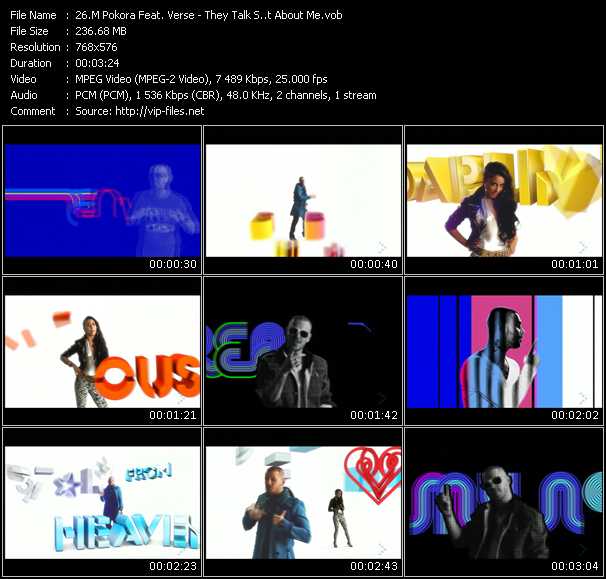
Task: Click the timestamp label 00:01:42
Action: pyautogui.click(x=374, y=416)
